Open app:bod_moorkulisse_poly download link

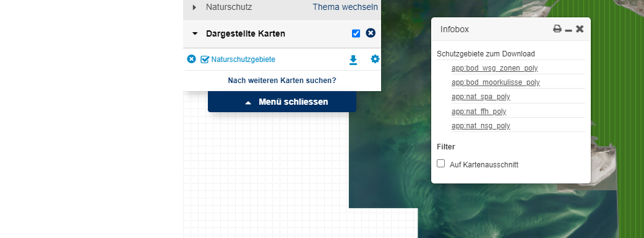pos(496,82)
